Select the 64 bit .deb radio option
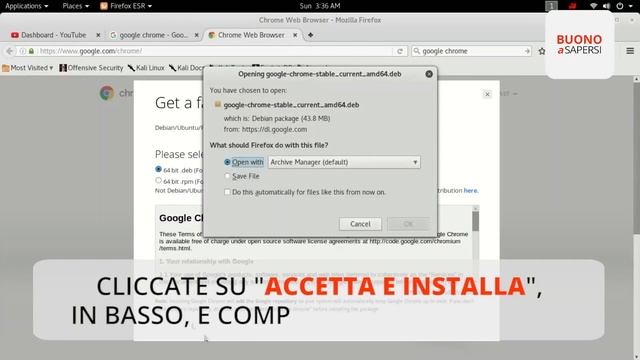This screenshot has width=640, height=360. click(x=158, y=169)
